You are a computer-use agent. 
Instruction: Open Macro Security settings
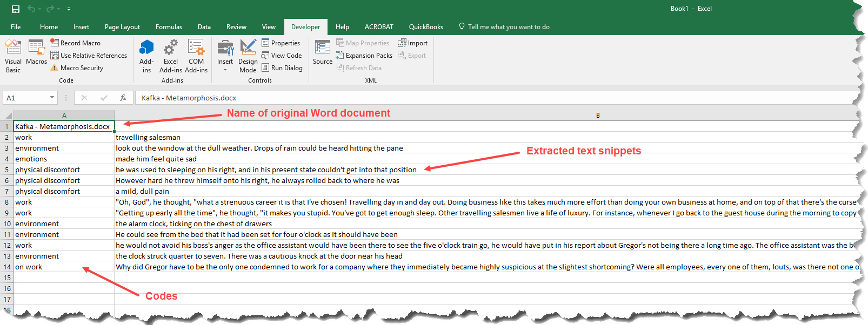(x=77, y=67)
